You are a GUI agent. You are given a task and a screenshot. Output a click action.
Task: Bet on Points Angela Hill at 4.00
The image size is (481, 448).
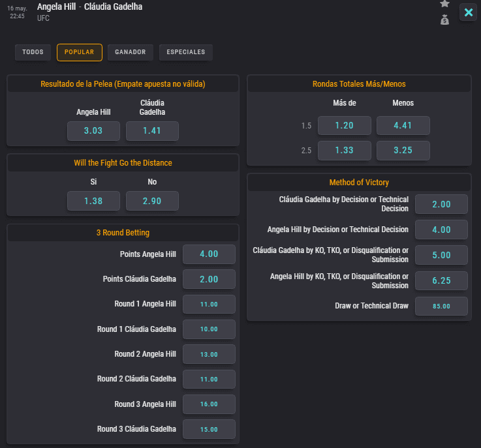(209, 254)
